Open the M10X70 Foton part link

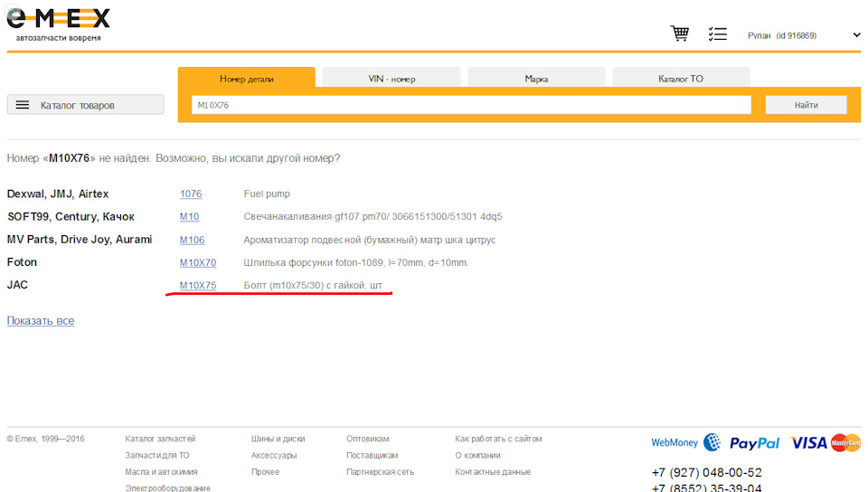click(198, 262)
